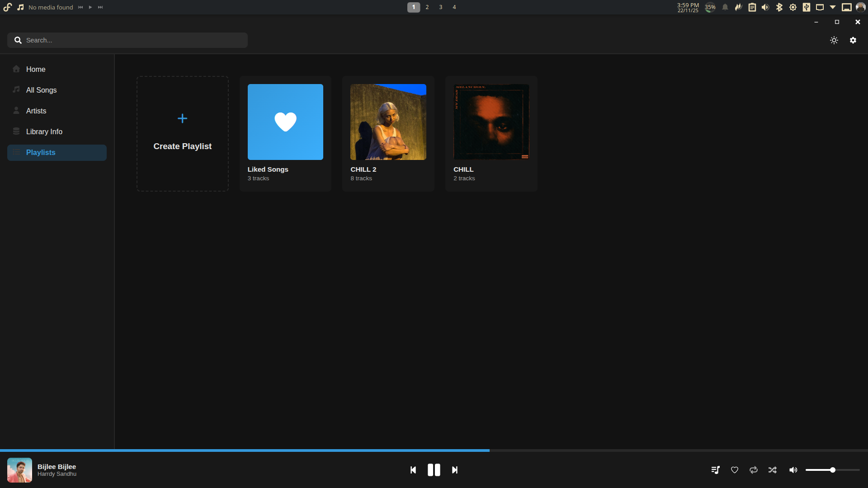Click the Artists sidebar icon
The height and width of the screenshot is (488, 868).
coord(16,111)
